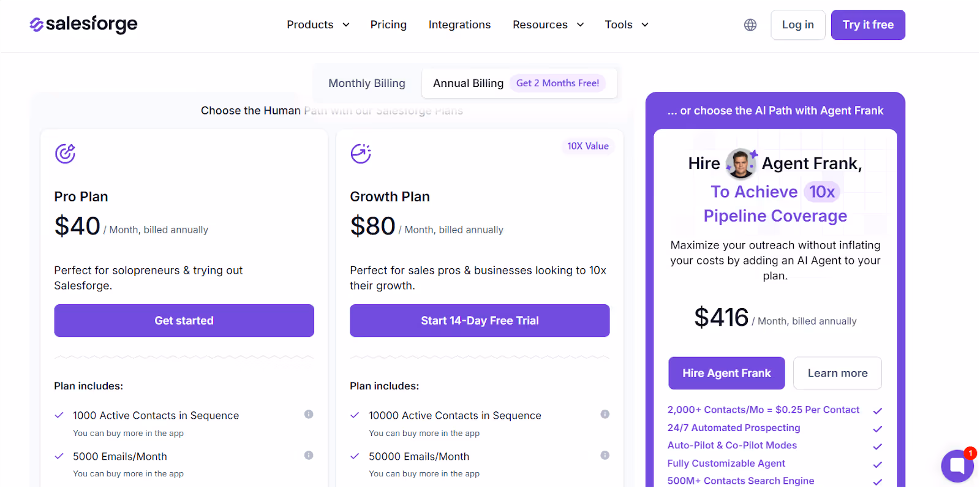This screenshot has height=488, width=980.
Task: Click Auto-Pilot & Co-Pilot Modes text
Action: (732, 445)
